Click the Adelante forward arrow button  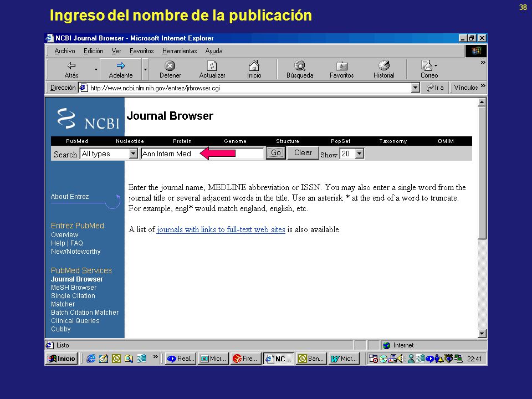(121, 69)
